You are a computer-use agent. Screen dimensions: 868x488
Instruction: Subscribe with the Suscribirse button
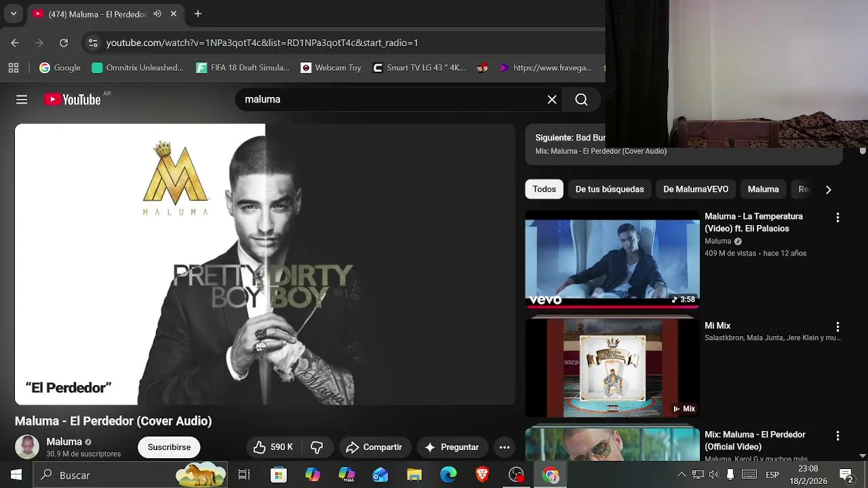[x=169, y=447]
